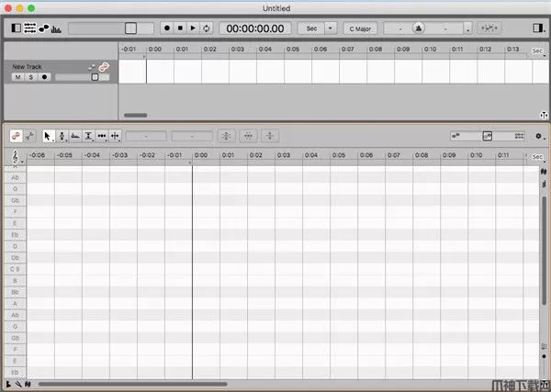Click the Bb key in pitch ruler
This screenshot has width=551, height=392.
click(15, 292)
